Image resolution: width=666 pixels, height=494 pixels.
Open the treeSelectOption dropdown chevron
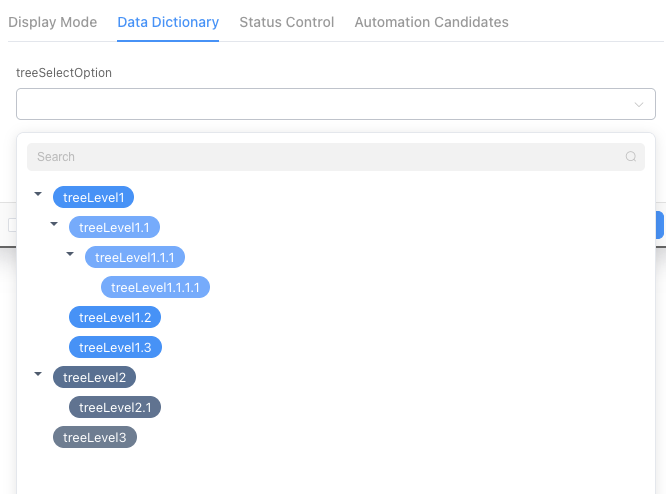click(639, 104)
